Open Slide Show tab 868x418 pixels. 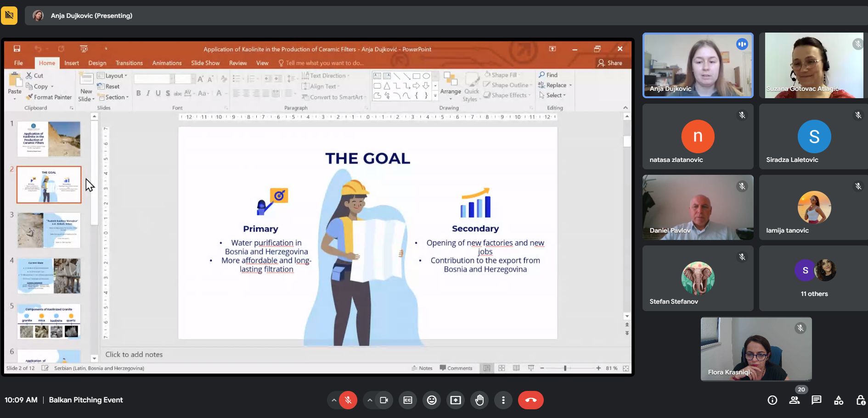[205, 63]
